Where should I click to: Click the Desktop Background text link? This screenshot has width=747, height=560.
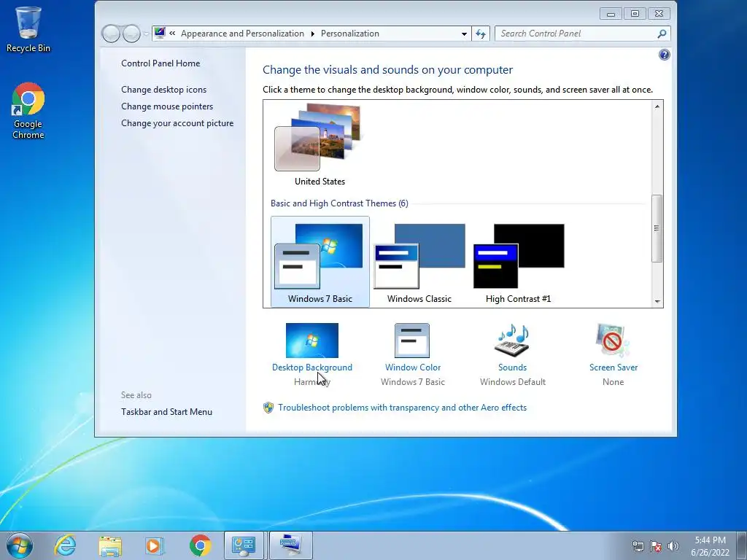(312, 367)
